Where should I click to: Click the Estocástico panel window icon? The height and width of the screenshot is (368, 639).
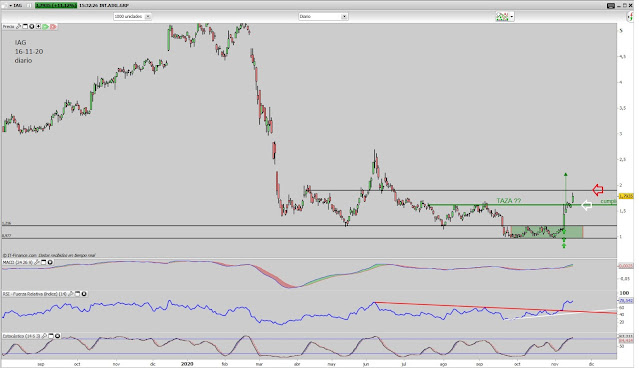51,336
